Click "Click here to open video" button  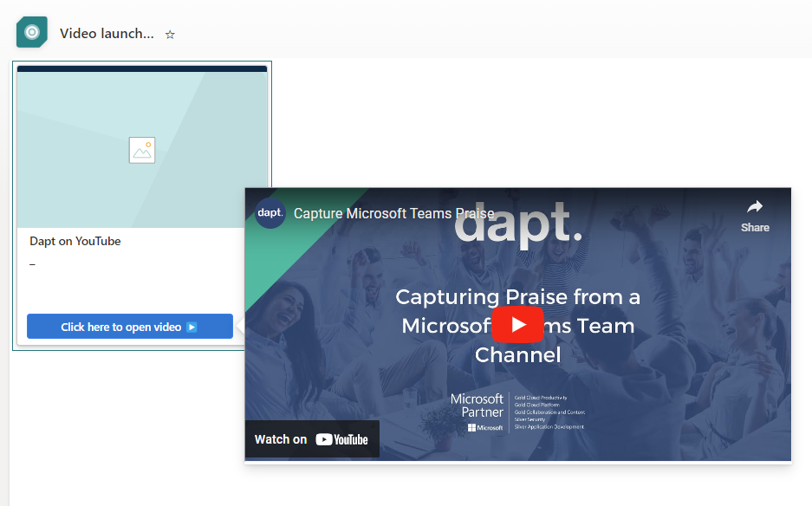point(130,327)
